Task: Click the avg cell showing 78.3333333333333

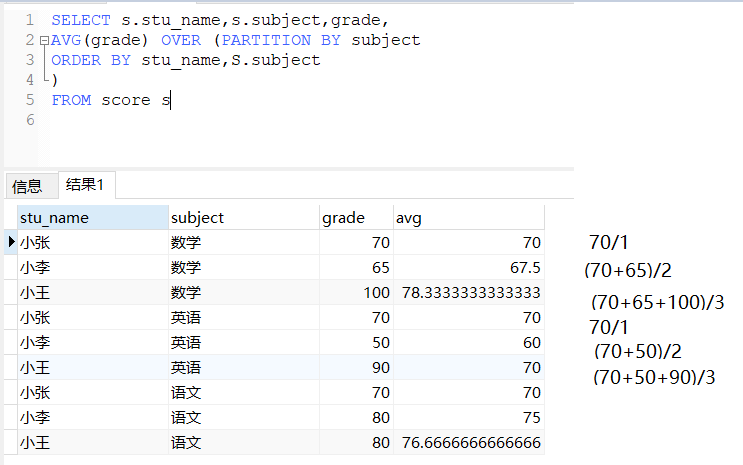Action: (x=469, y=292)
